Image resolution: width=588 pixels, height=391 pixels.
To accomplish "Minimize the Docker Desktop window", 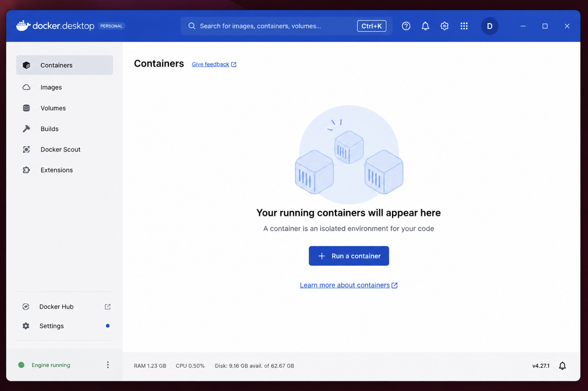I will (x=523, y=26).
